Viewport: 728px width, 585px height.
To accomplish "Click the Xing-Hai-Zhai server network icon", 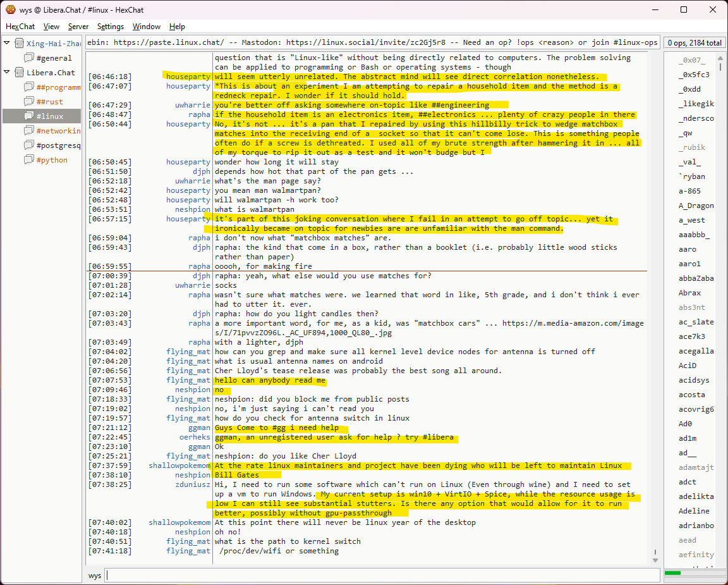I will click(x=19, y=44).
